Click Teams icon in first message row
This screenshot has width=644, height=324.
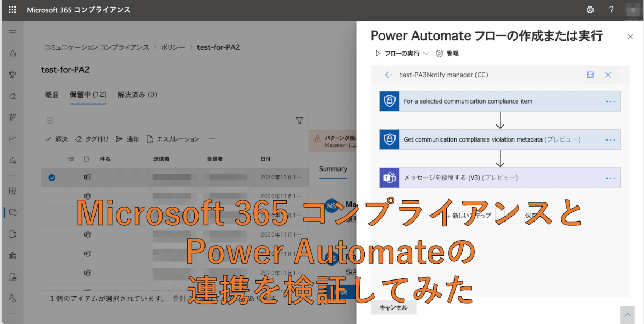pos(86,178)
